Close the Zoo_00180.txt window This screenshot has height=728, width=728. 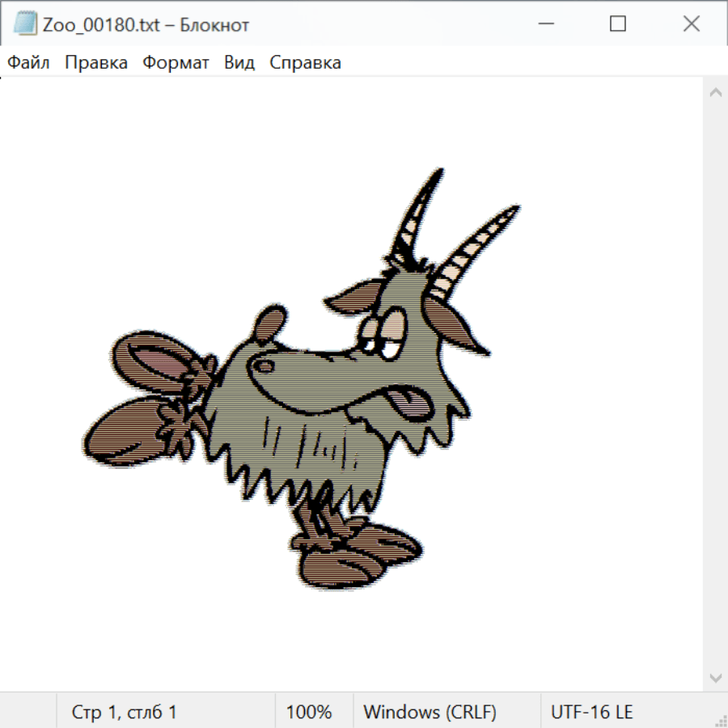pos(691,24)
